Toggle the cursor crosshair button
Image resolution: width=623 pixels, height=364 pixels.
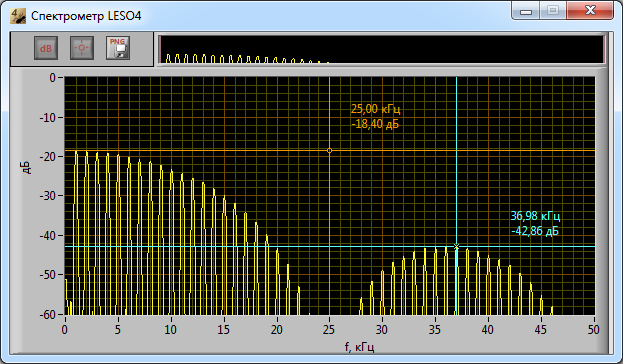(x=82, y=48)
